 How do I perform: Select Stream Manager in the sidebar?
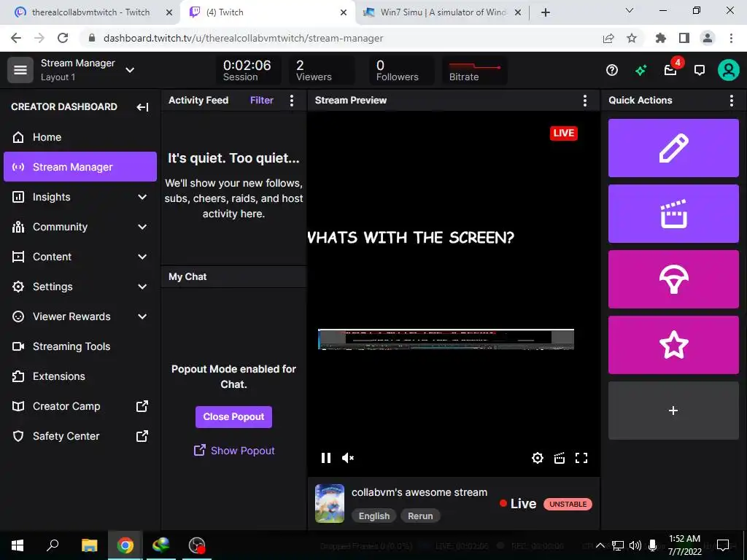[x=80, y=167]
